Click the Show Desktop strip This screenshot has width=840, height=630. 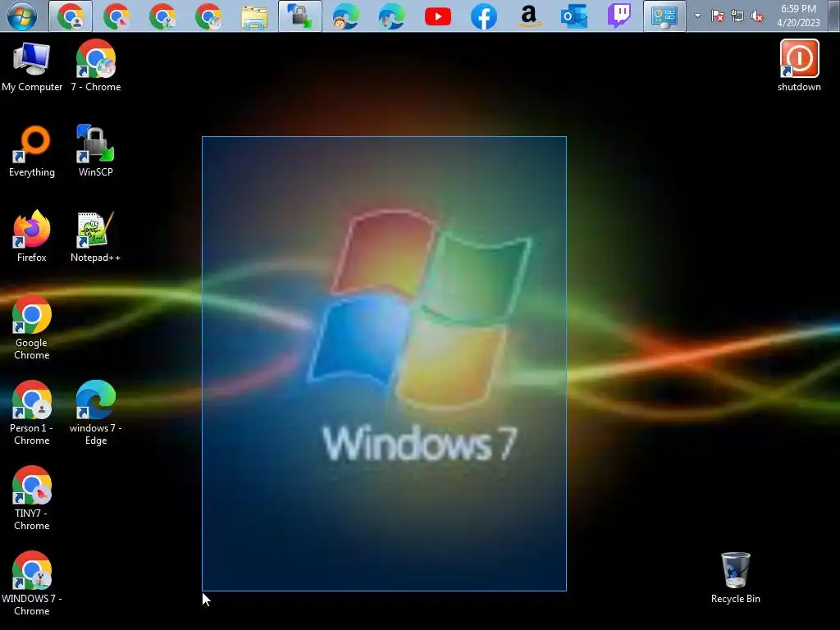pos(834,16)
